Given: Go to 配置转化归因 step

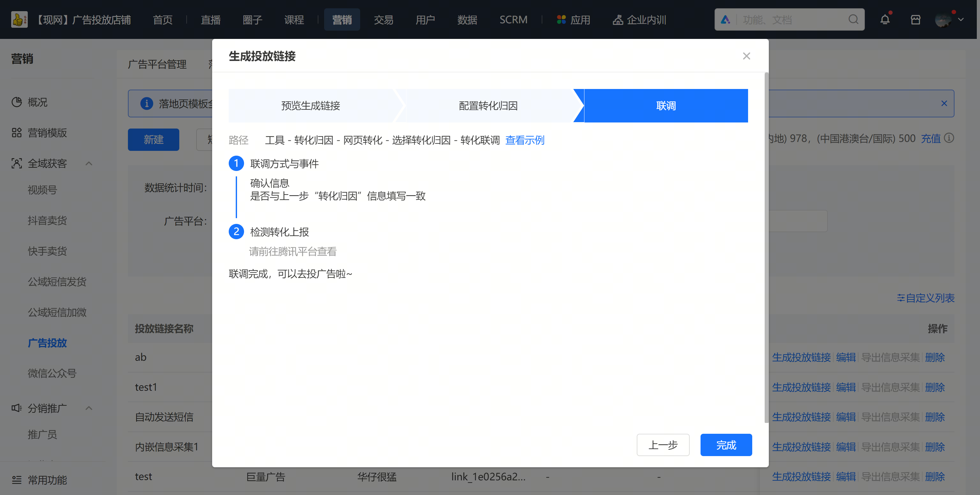Looking at the screenshot, I should (x=488, y=105).
